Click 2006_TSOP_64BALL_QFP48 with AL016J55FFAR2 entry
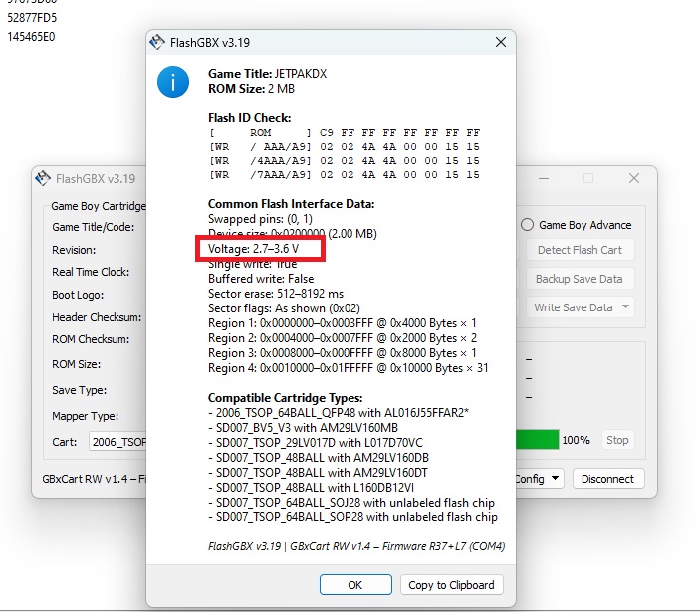Image resolution: width=700 pixels, height=612 pixels. coord(339,413)
